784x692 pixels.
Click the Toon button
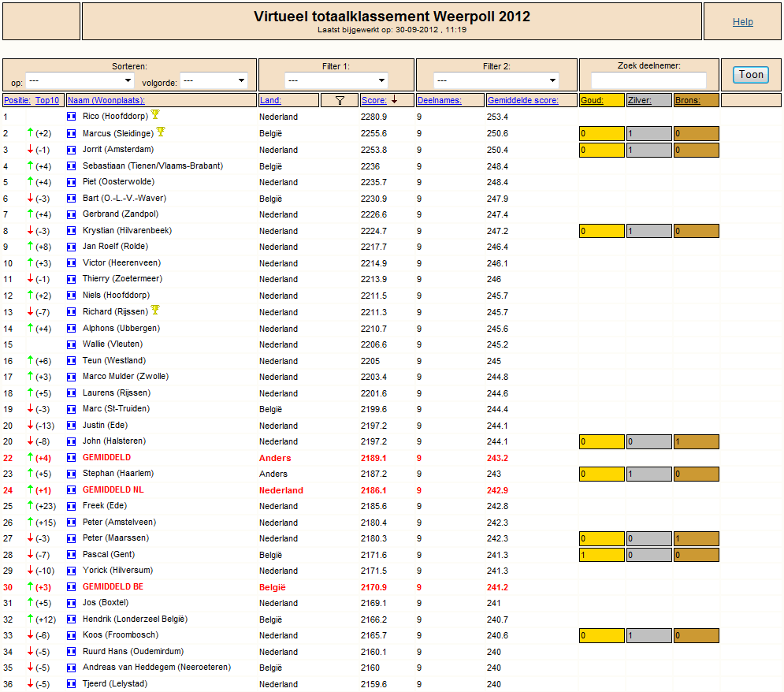[751, 75]
